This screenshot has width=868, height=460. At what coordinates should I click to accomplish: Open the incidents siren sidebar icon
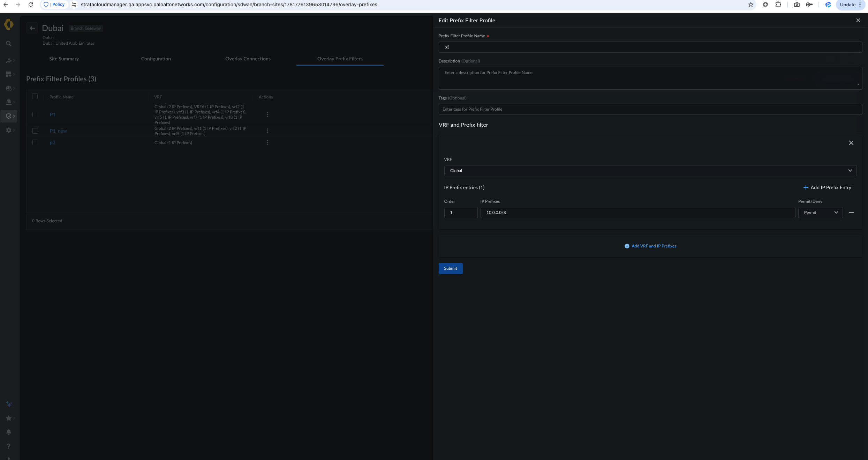(x=9, y=102)
